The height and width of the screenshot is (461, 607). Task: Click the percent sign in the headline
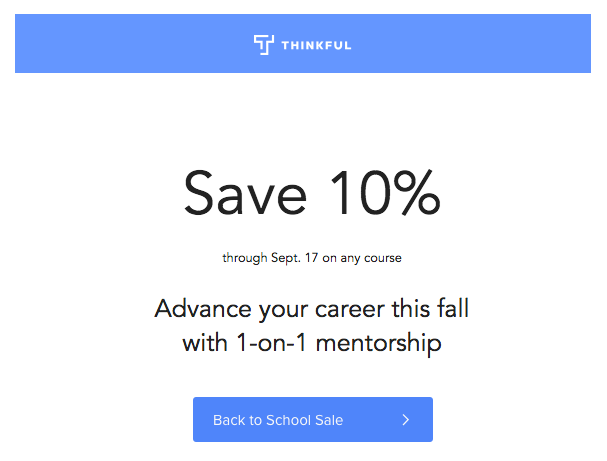tap(418, 193)
